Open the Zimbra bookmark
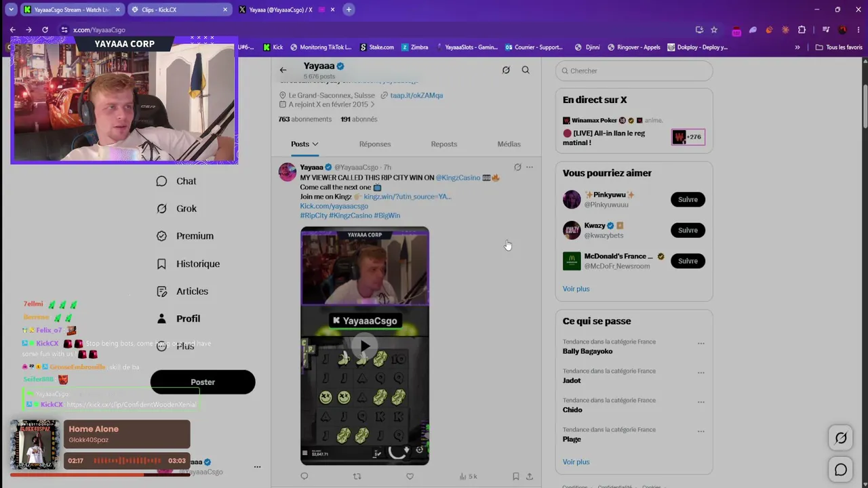868x488 pixels. (x=415, y=47)
